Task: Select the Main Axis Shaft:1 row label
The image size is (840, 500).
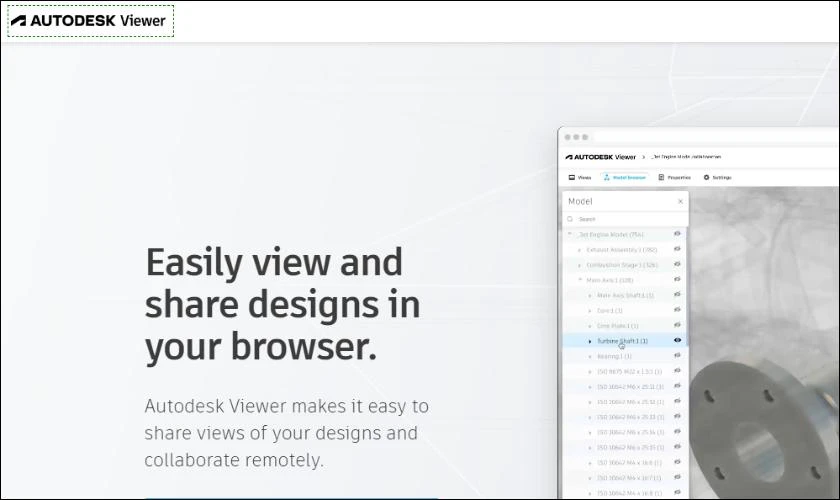Action: [x=625, y=295]
